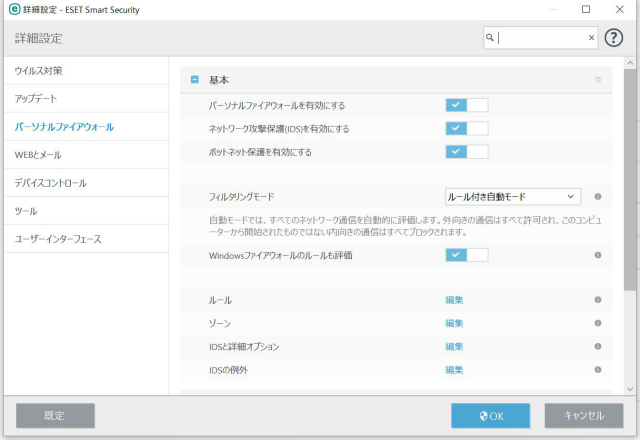Open the フィルタリングモード dropdown
The height and width of the screenshot is (440, 640).
click(x=513, y=197)
